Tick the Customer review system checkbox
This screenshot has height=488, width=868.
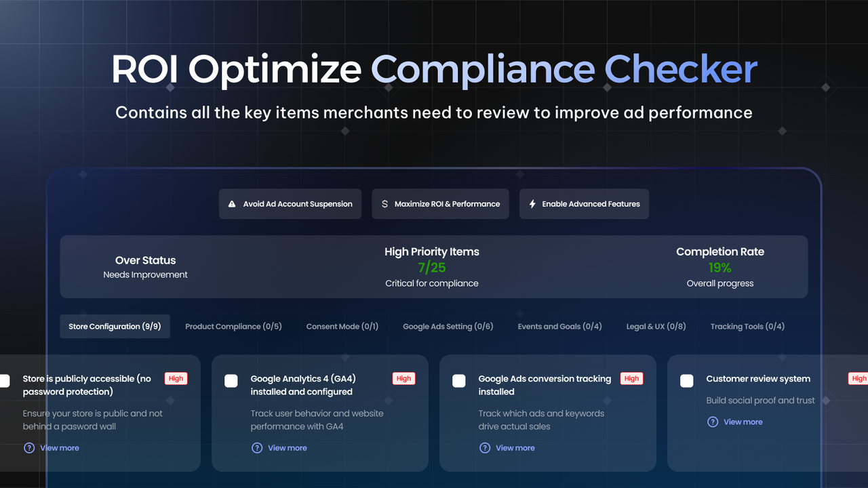(x=687, y=381)
